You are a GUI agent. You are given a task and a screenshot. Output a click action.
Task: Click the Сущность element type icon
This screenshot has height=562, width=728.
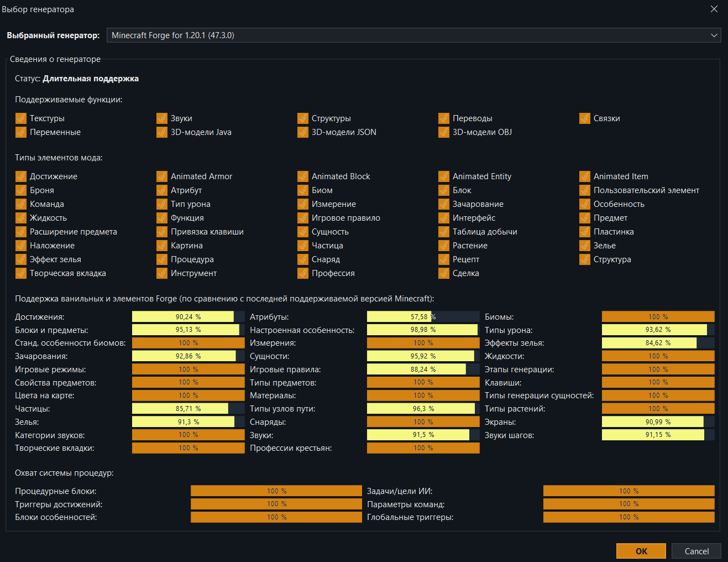(303, 232)
